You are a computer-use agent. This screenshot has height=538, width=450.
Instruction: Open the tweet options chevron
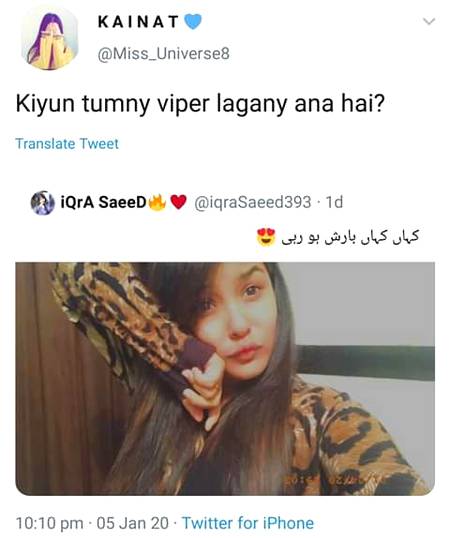(x=429, y=22)
